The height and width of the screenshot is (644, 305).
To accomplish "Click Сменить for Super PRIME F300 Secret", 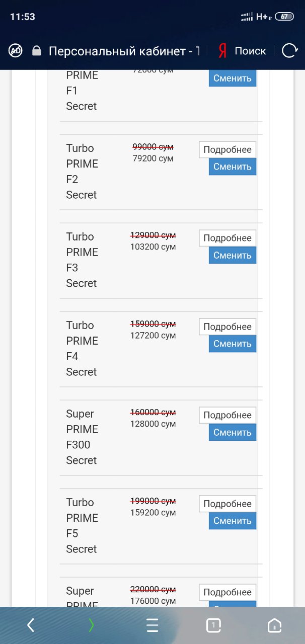I will 233,432.
